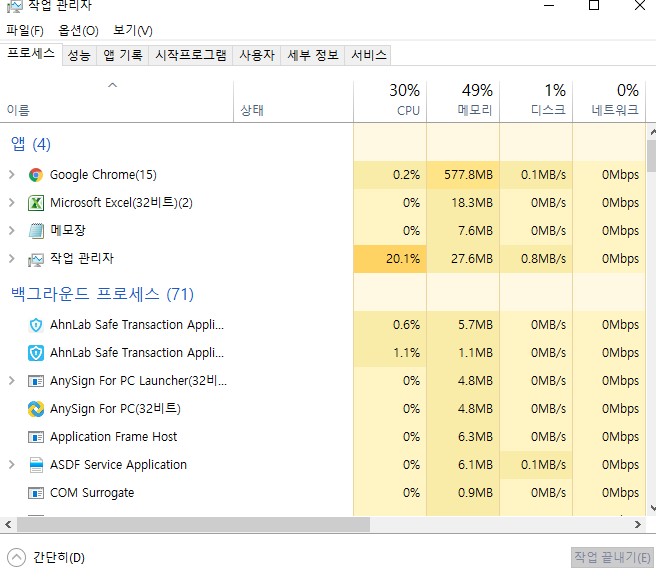
Task: Click the Microsoft Excel icon
Action: tap(36, 203)
